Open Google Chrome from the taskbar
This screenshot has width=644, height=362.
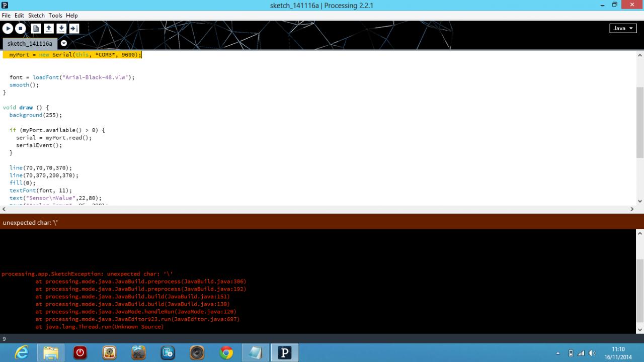click(x=226, y=353)
